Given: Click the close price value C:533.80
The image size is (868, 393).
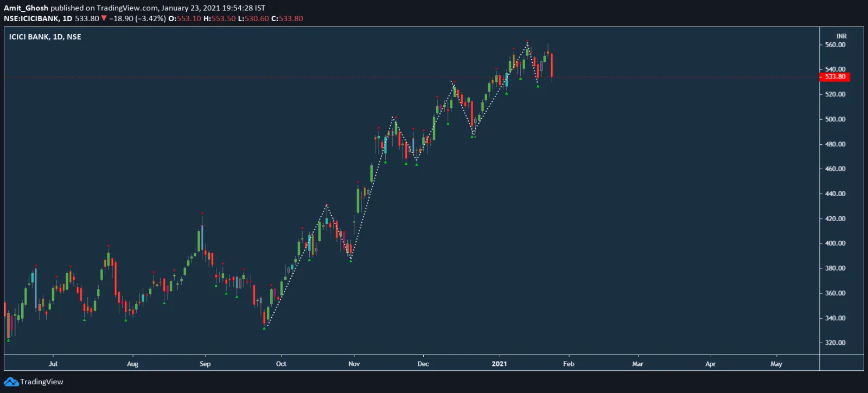Looking at the screenshot, I should pos(287,18).
